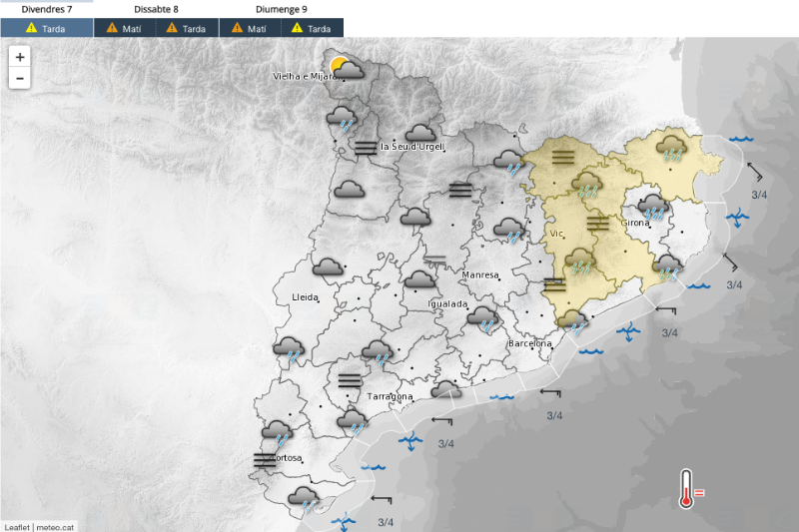Click rain cloud icon right of Barcelona
The image size is (799, 532).
(572, 320)
